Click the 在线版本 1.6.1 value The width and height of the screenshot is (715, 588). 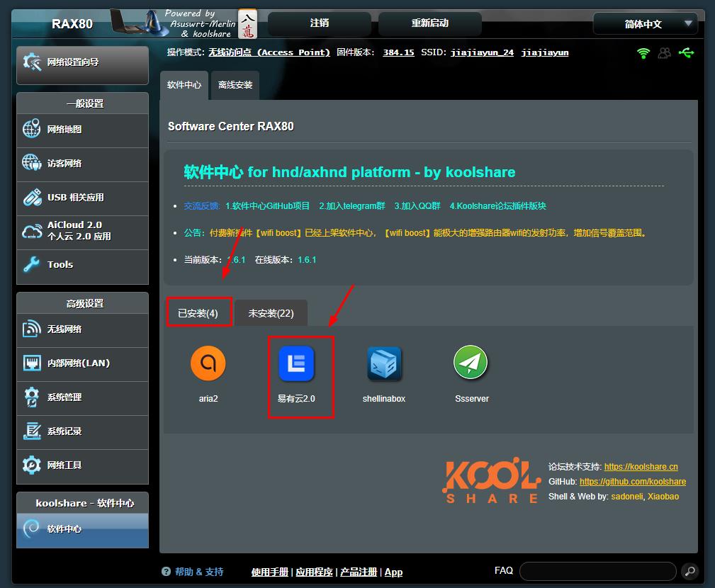point(307,260)
